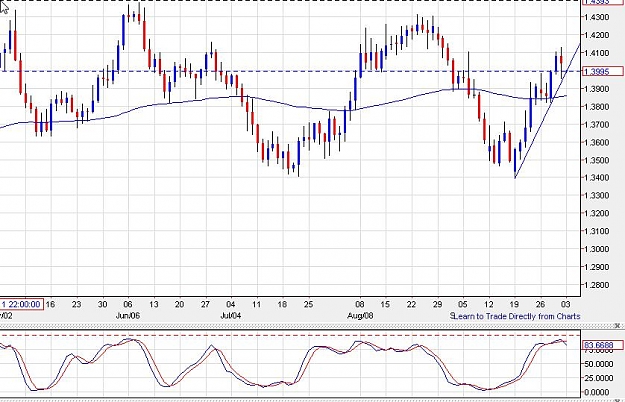Click the 1.4100 price axis label

597,53
